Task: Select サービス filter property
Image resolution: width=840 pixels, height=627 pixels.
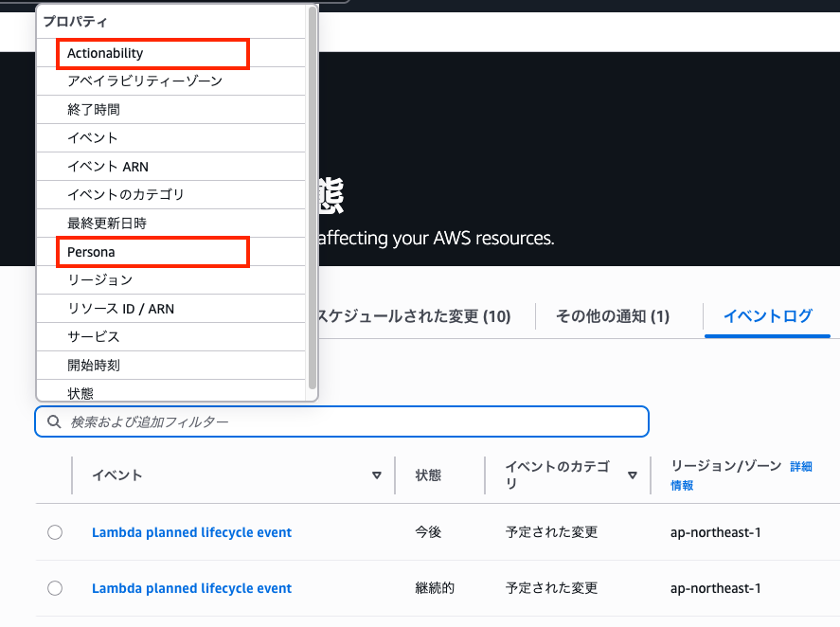Action: [x=94, y=337]
